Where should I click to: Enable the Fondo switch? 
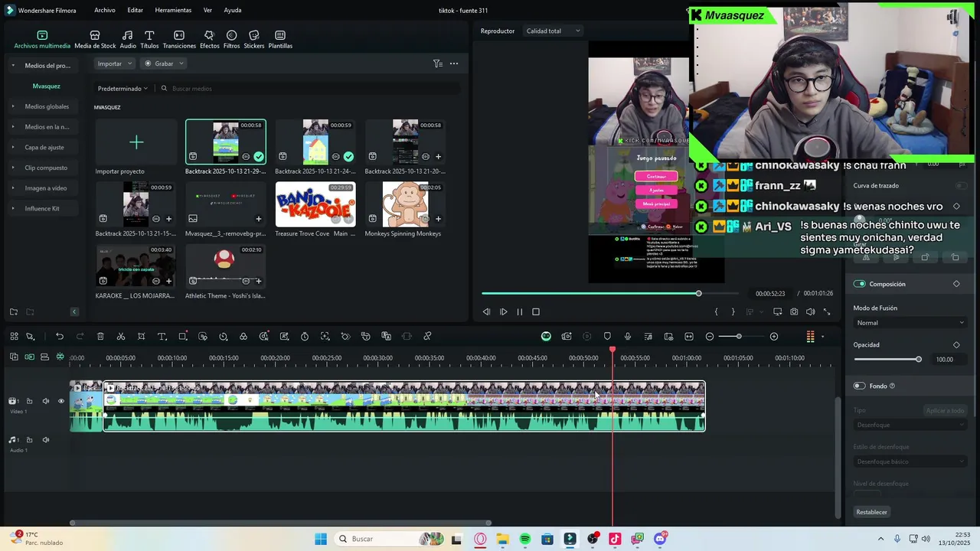click(x=860, y=386)
